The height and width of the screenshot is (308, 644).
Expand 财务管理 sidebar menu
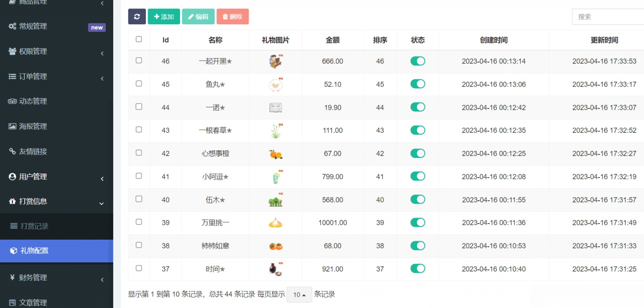click(x=57, y=277)
